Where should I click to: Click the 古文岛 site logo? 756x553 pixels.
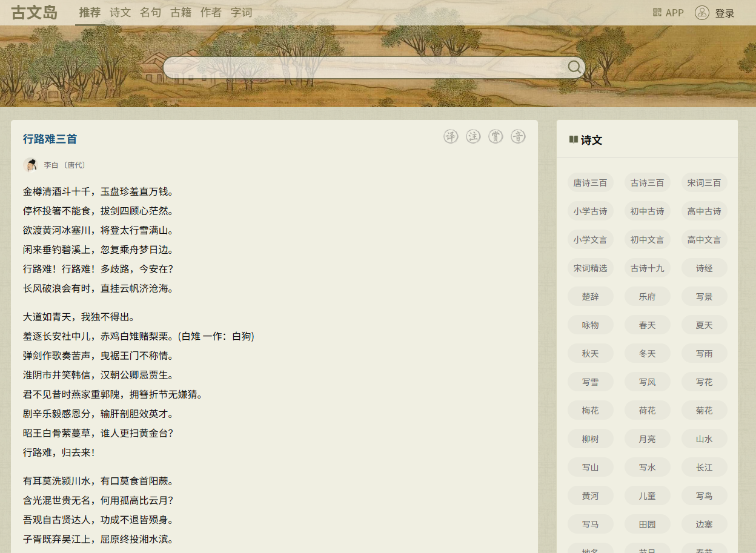35,13
